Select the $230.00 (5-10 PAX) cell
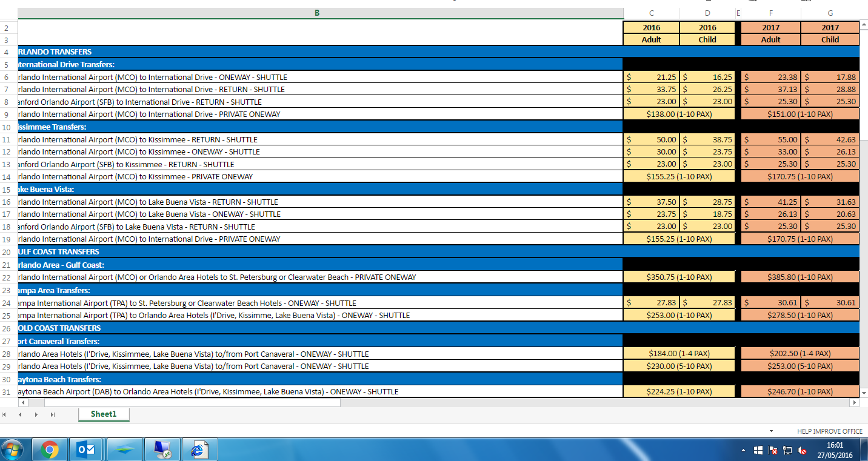The image size is (868, 461). 679,366
